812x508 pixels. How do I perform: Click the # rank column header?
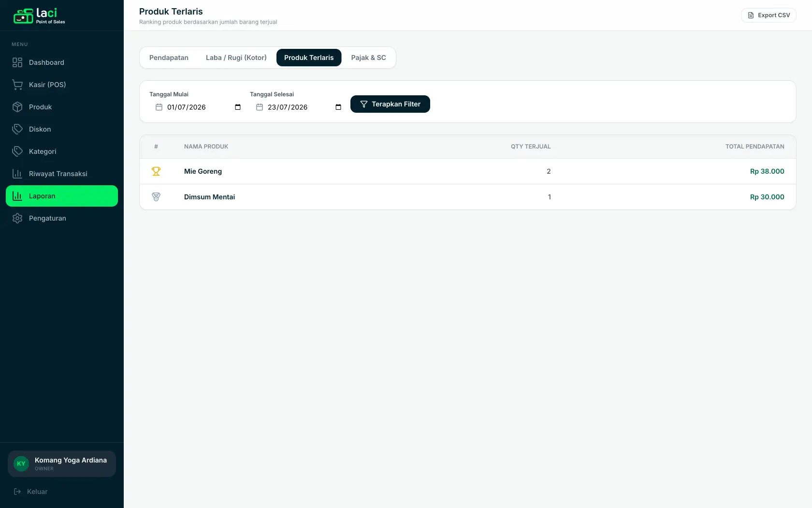[156, 147]
